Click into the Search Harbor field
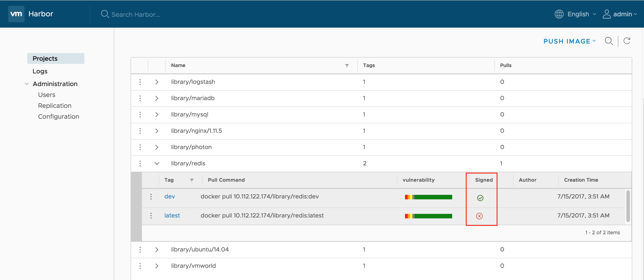The image size is (644, 280). pyautogui.click(x=136, y=14)
